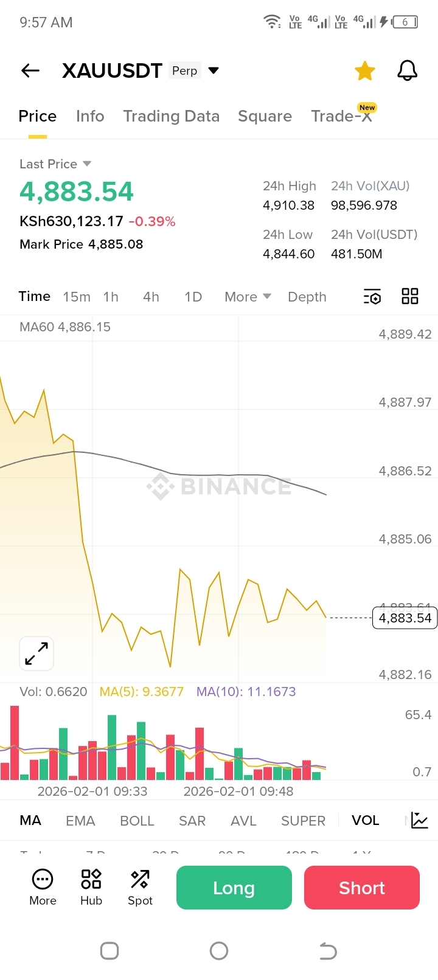Tap the back arrow icon
This screenshot has width=438, height=980.
30,71
